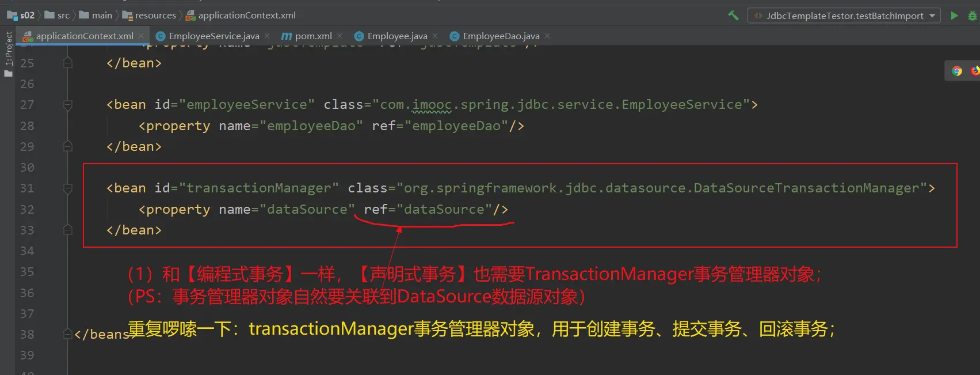Click line number 36 in the gutter

pyautogui.click(x=27, y=293)
